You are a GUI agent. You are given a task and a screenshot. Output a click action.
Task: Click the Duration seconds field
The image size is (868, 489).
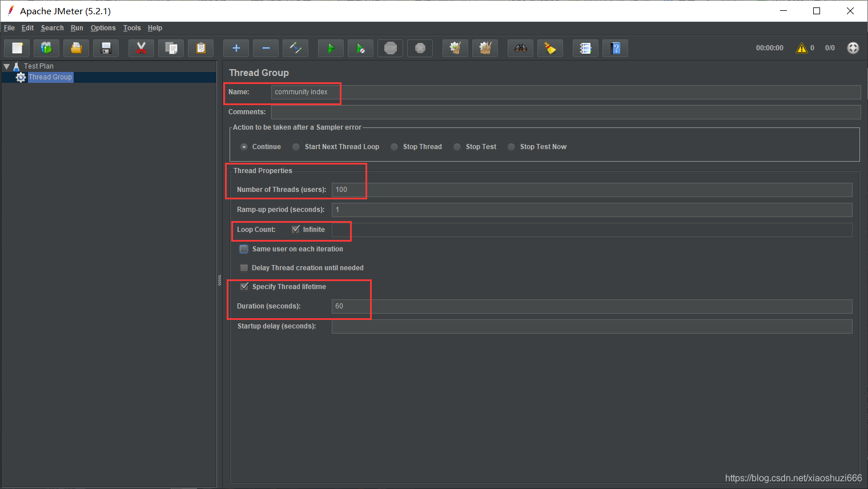(592, 306)
